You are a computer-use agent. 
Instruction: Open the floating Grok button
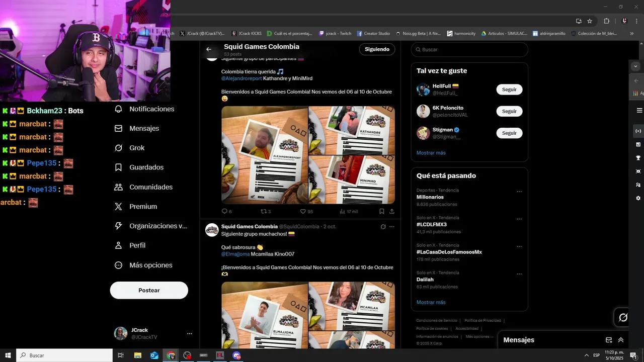click(x=623, y=317)
